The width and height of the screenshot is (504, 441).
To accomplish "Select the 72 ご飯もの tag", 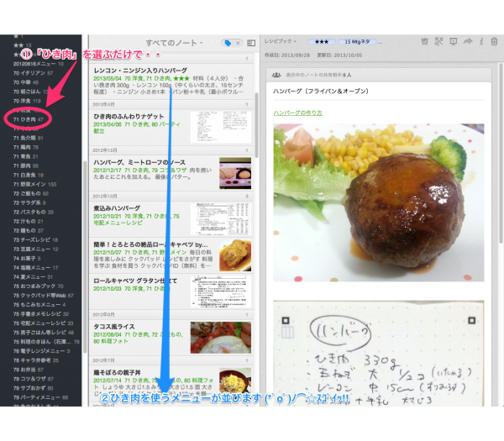I will click(x=31, y=194).
